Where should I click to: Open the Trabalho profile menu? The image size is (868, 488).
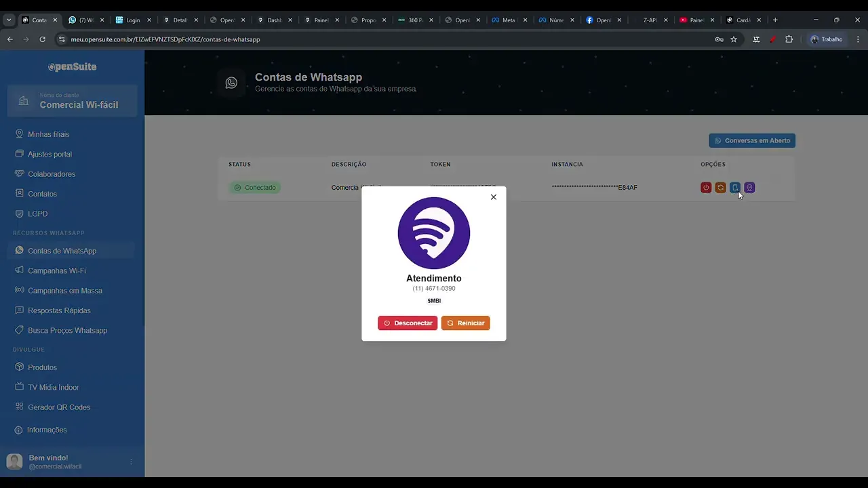click(x=826, y=39)
